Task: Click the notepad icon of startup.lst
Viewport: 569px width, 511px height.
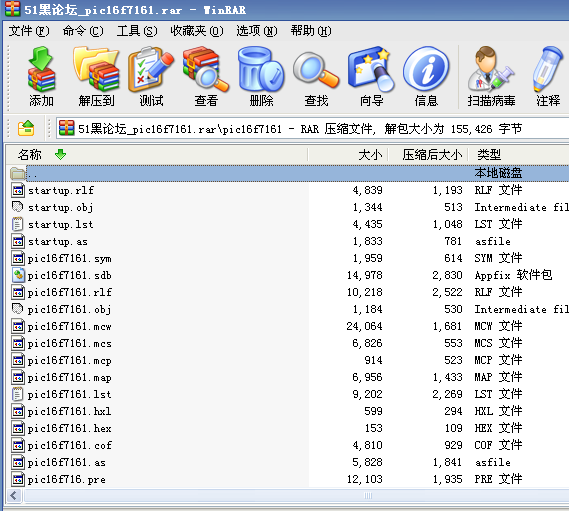Action: coord(18,224)
